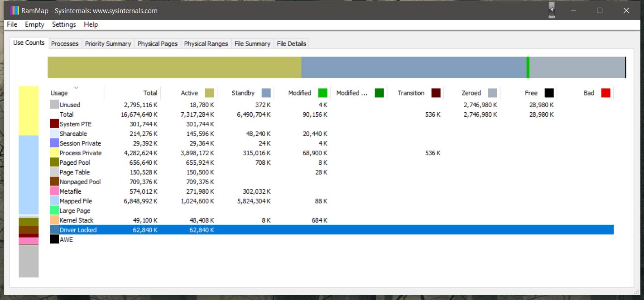This screenshot has width=644, height=300.
Task: Open the Settings menu
Action: click(x=64, y=24)
